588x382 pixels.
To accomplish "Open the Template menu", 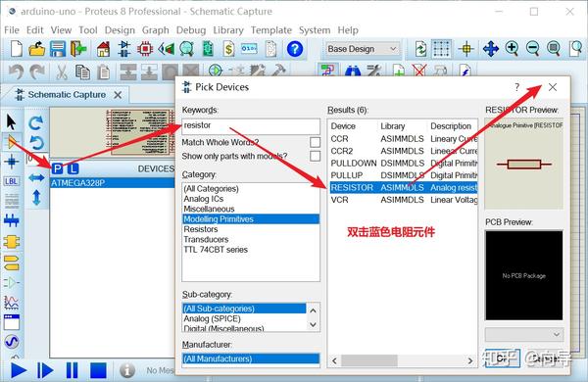I will click(x=271, y=30).
